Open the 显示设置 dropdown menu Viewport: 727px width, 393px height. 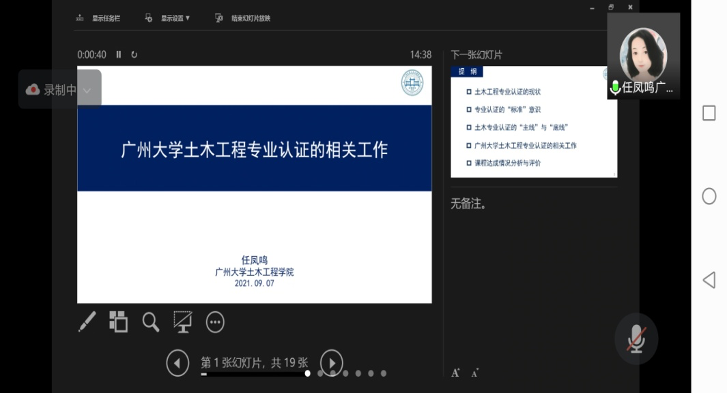tap(168, 18)
